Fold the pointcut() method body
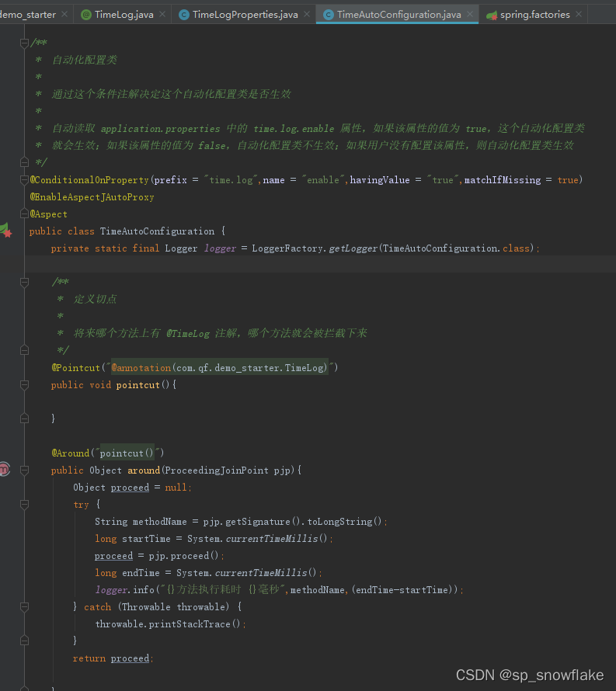Screen dimensions: 616x691 [x=24, y=385]
